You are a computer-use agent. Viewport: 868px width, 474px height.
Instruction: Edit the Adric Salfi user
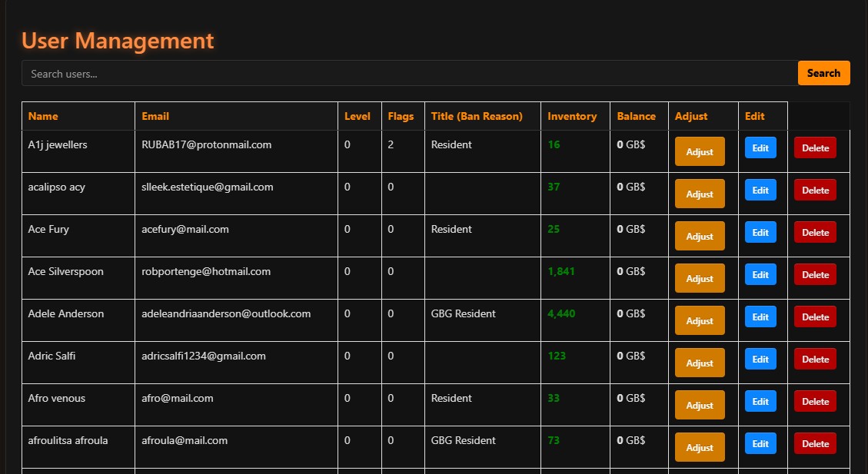[760, 360]
